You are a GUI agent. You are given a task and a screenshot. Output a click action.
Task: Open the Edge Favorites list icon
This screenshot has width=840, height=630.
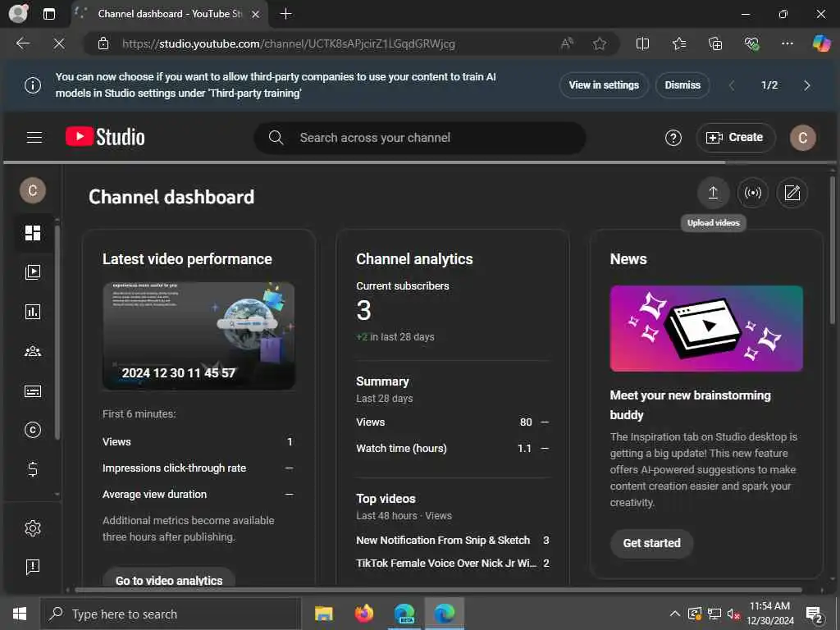678,43
